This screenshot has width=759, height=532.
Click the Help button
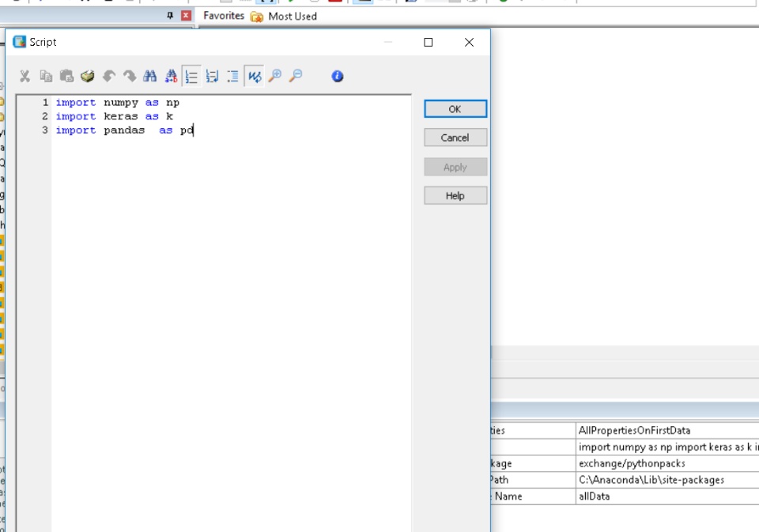[455, 195]
